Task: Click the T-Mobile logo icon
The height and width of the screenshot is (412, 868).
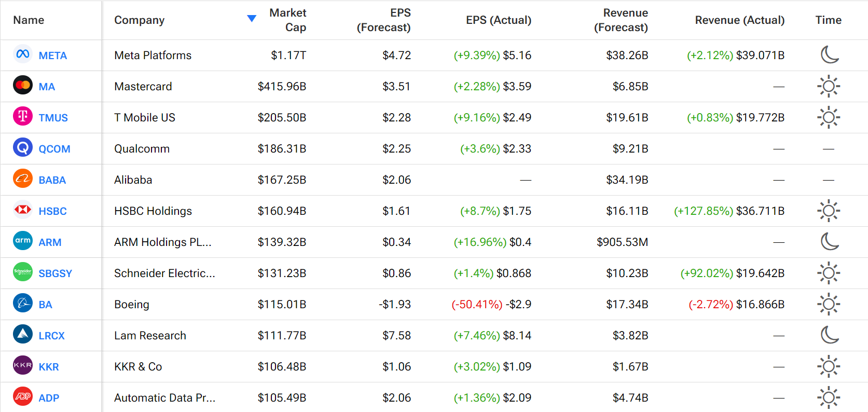Action: point(23,116)
